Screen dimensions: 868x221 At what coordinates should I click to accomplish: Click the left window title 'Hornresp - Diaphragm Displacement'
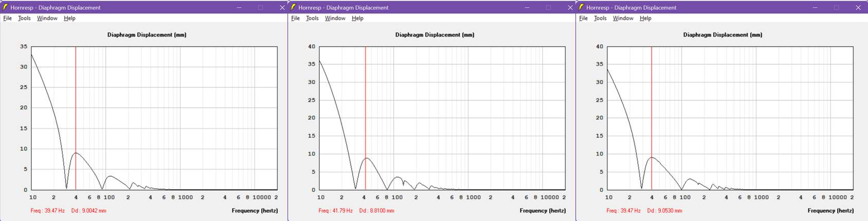tap(56, 8)
